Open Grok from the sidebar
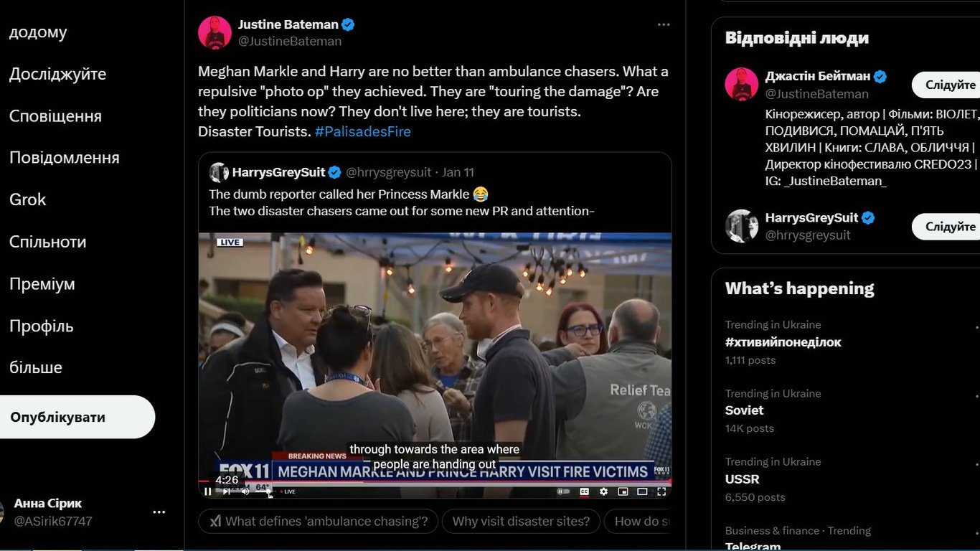The width and height of the screenshot is (980, 551). coord(28,199)
